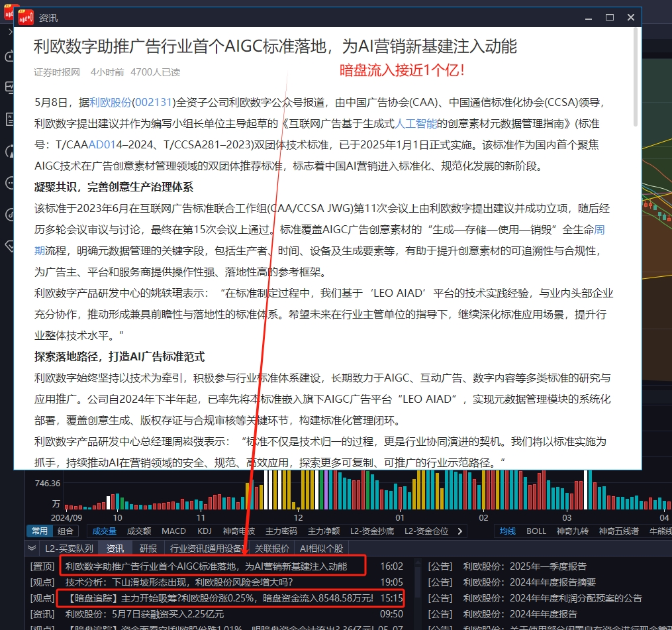Open 5月7日获融资买入2.25亿元 news item

pyautogui.click(x=144, y=614)
